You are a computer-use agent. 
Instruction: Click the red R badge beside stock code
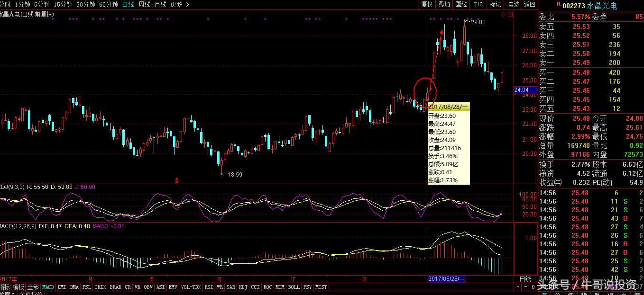(x=558, y=5)
